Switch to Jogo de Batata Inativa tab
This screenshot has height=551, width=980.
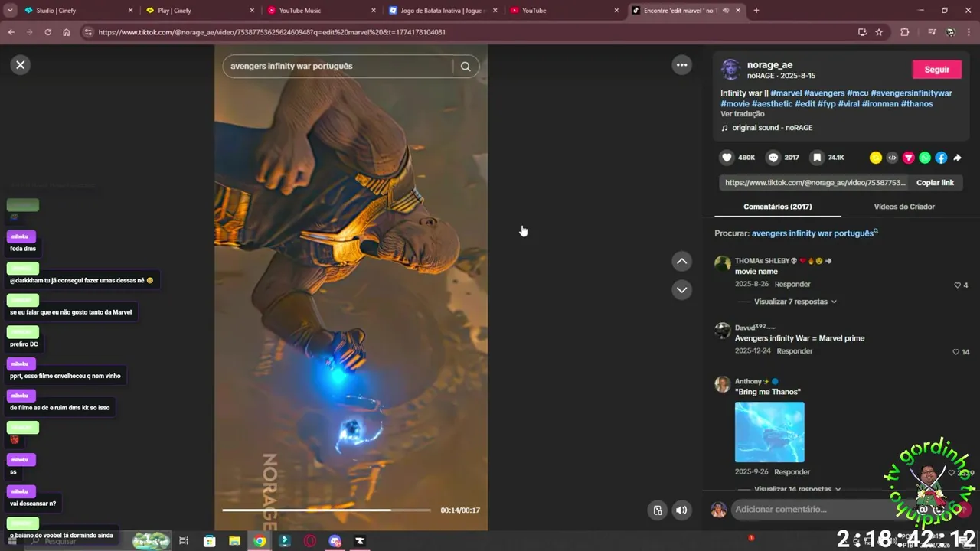tap(443, 11)
